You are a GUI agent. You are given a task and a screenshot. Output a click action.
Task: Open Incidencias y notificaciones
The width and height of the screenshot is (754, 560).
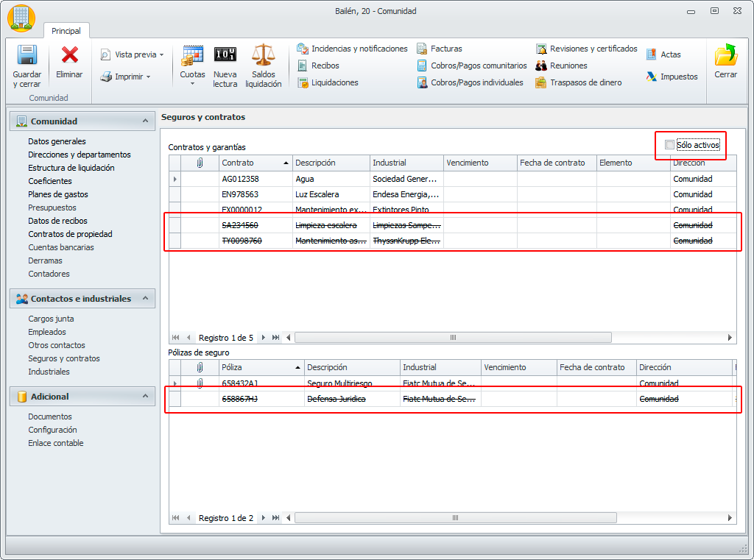click(x=352, y=49)
